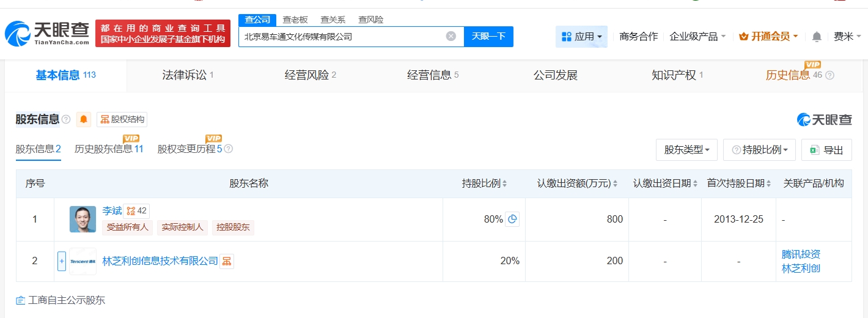The width and height of the screenshot is (868, 318).
Task: Click date cell 2013-12-25
Action: click(738, 219)
